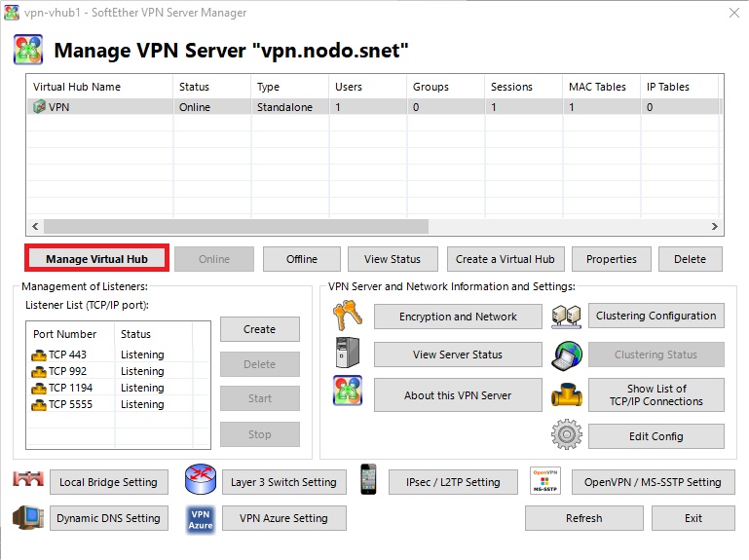Select the TCP 1194 text
This screenshot has height=560, width=749.
(71, 388)
